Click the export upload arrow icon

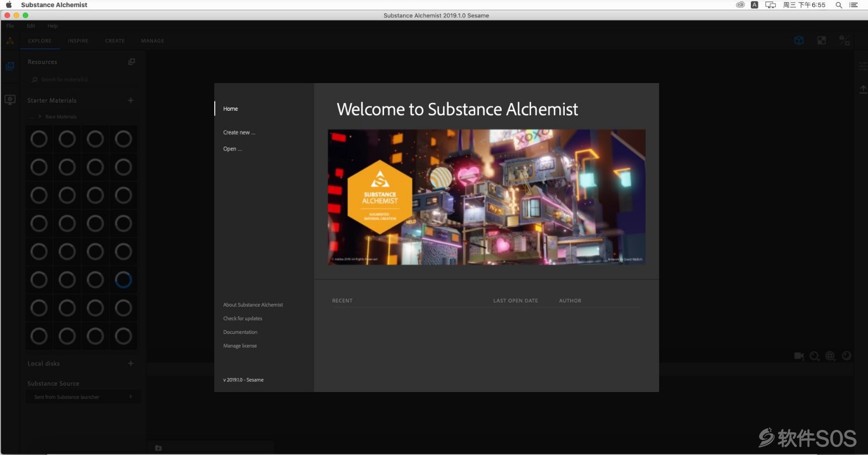click(x=863, y=89)
